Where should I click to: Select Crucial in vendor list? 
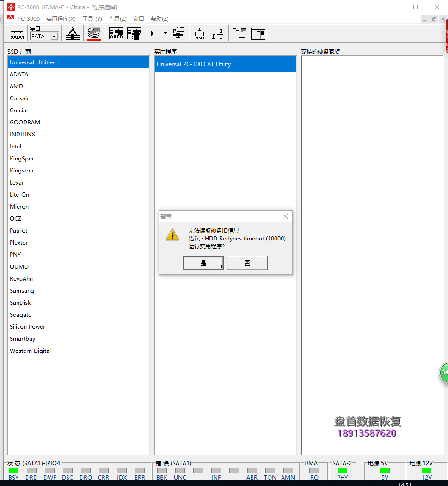pos(79,111)
